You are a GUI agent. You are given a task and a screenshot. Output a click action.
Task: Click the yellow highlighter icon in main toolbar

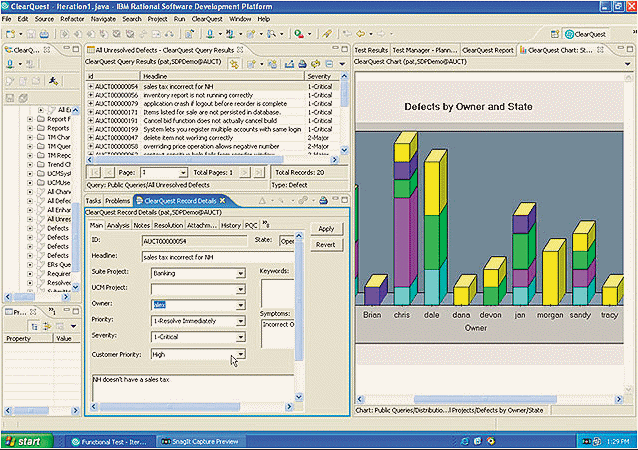pyautogui.click(x=327, y=34)
